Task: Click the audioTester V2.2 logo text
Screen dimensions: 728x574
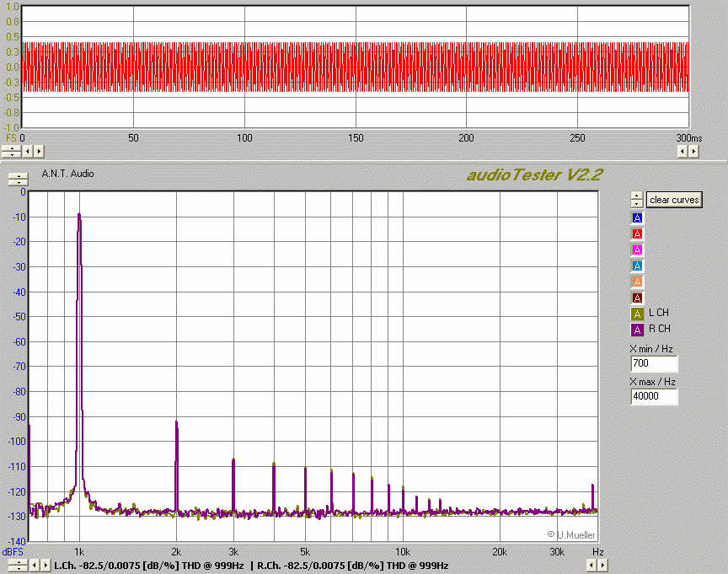Action: click(x=535, y=175)
